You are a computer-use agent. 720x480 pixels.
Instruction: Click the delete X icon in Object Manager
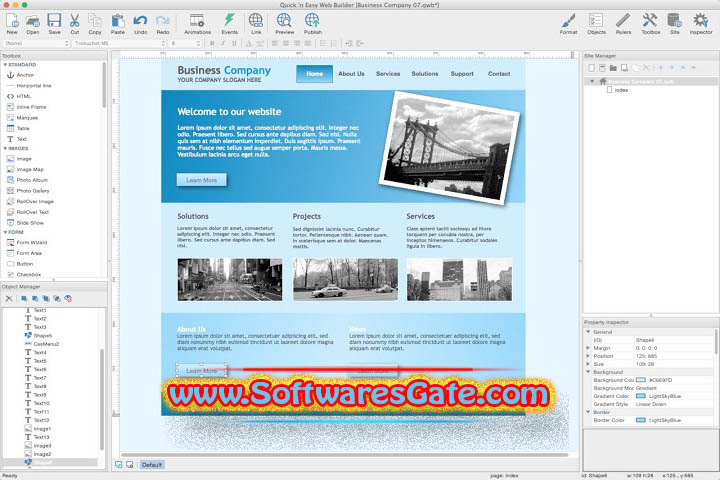tap(9, 299)
